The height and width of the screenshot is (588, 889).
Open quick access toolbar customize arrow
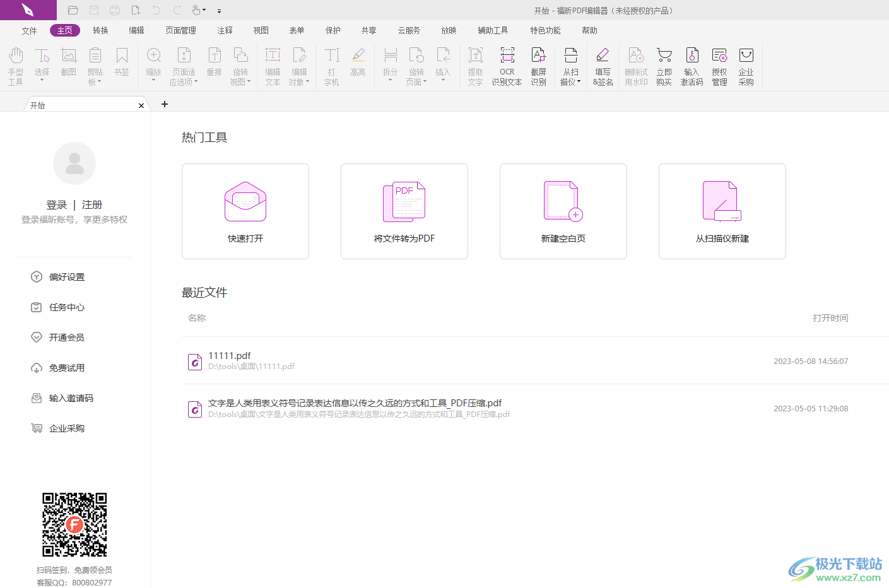click(219, 11)
